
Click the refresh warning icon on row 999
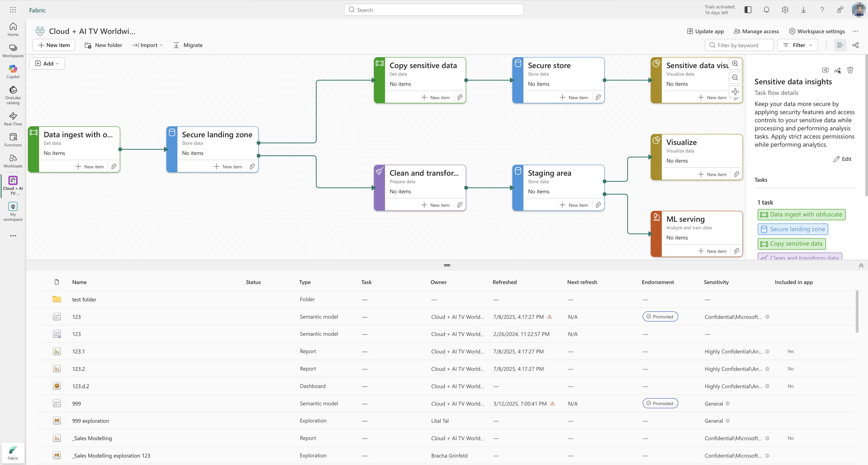(x=553, y=403)
